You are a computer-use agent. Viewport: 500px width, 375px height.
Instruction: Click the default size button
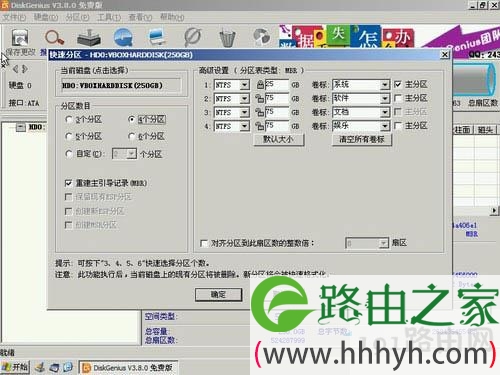pyautogui.click(x=279, y=139)
